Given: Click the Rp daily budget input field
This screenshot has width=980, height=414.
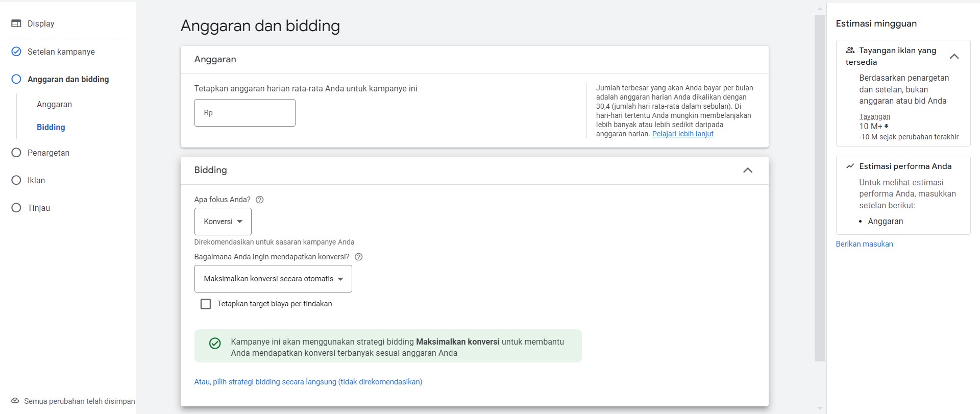Looking at the screenshot, I should pyautogui.click(x=245, y=113).
